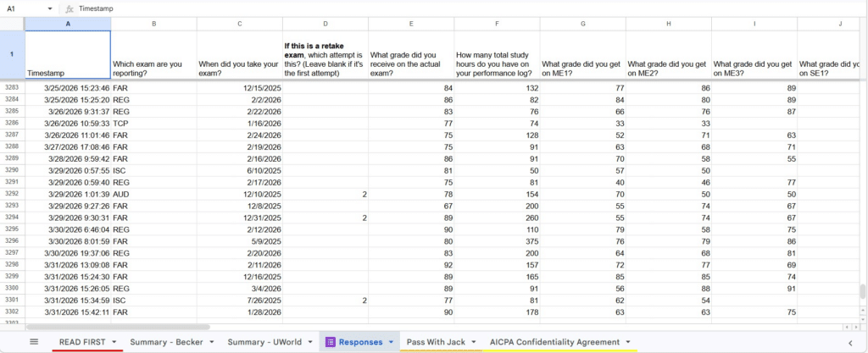Click exam date cell 7/26/2025

[x=239, y=301]
